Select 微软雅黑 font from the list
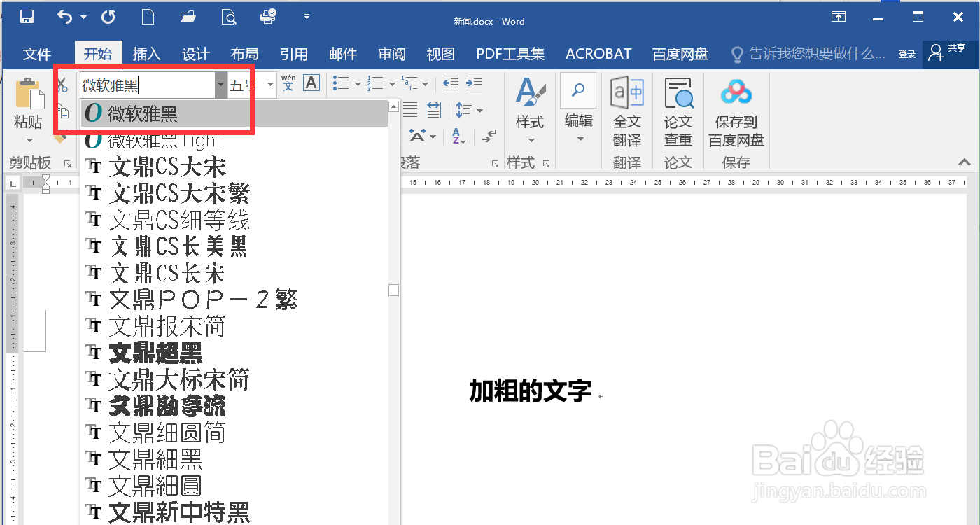The image size is (980, 525). point(234,113)
